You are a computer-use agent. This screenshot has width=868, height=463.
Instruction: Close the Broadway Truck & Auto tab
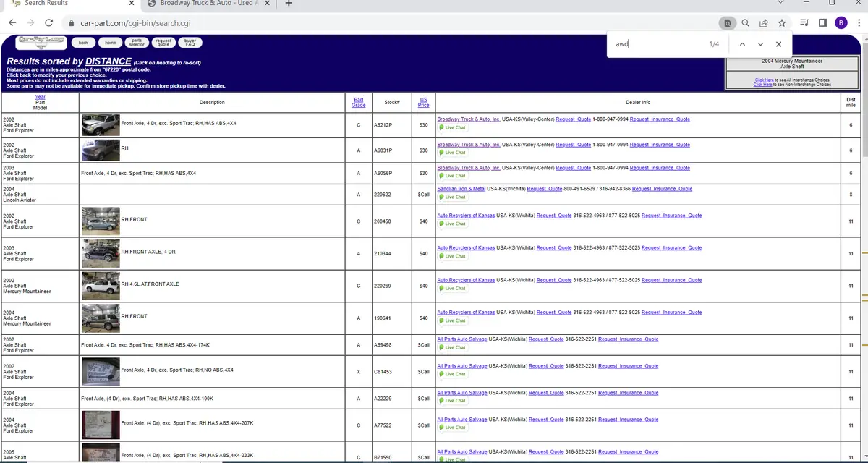[x=268, y=4]
